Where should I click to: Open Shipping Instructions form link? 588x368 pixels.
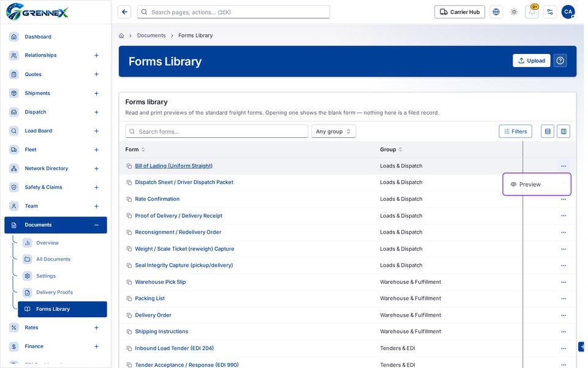pos(162,332)
